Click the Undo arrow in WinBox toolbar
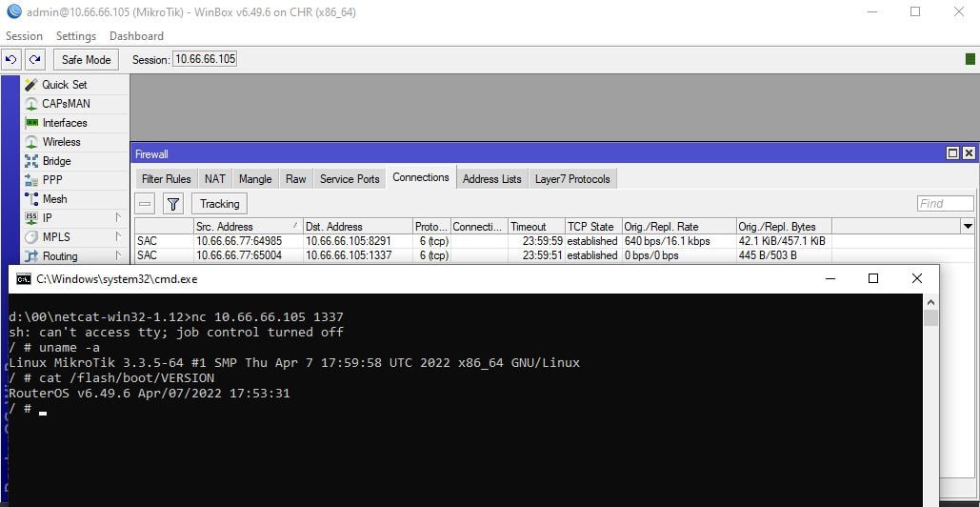 [11, 60]
